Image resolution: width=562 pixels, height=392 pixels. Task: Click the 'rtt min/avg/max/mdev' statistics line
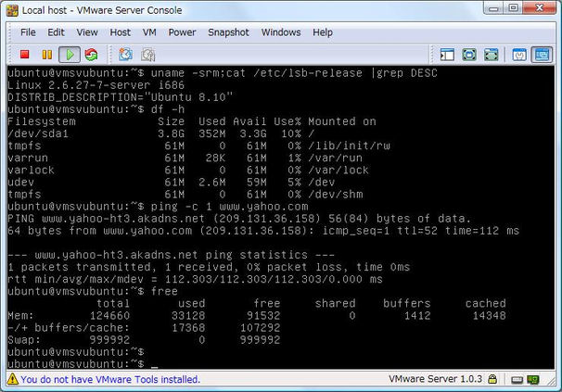(x=195, y=279)
